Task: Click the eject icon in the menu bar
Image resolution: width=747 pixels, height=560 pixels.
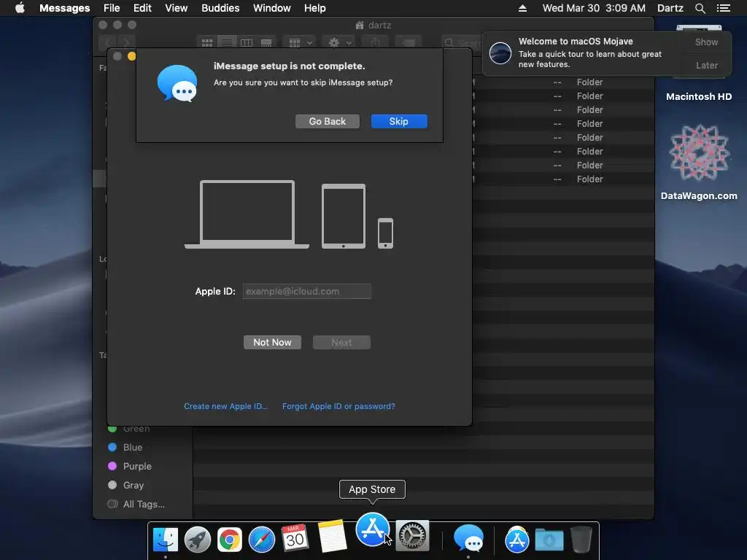Action: [522, 8]
